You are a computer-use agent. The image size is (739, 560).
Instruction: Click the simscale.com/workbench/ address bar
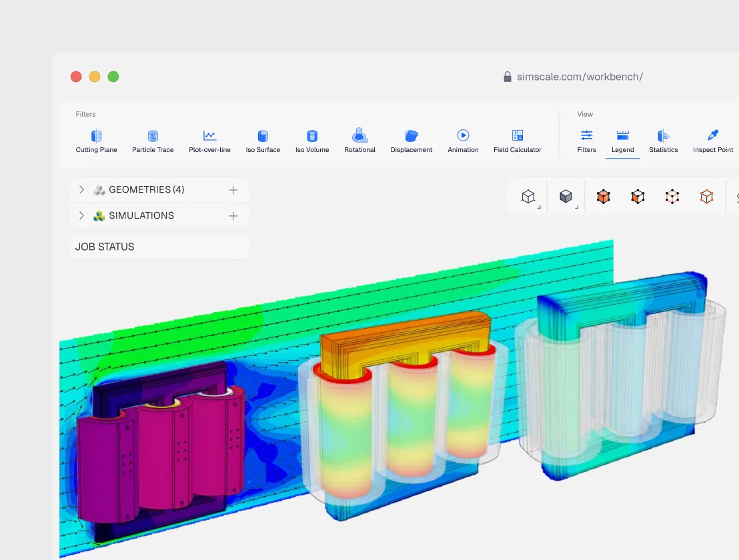click(x=580, y=77)
